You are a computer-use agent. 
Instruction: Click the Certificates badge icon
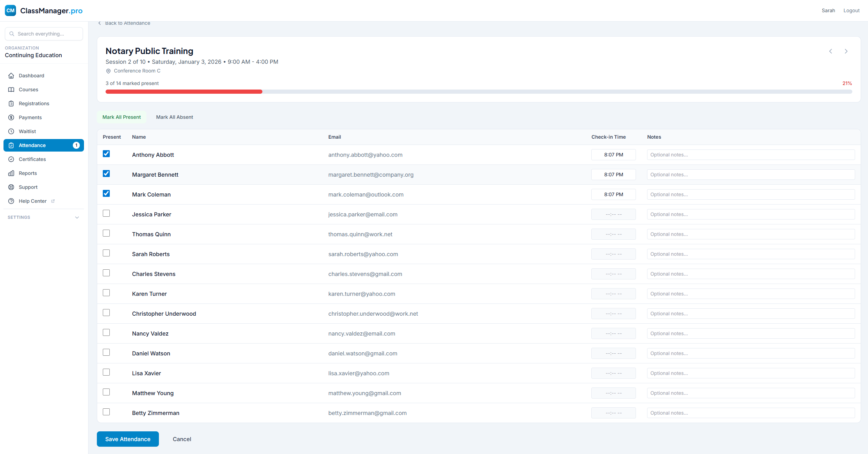click(11, 159)
